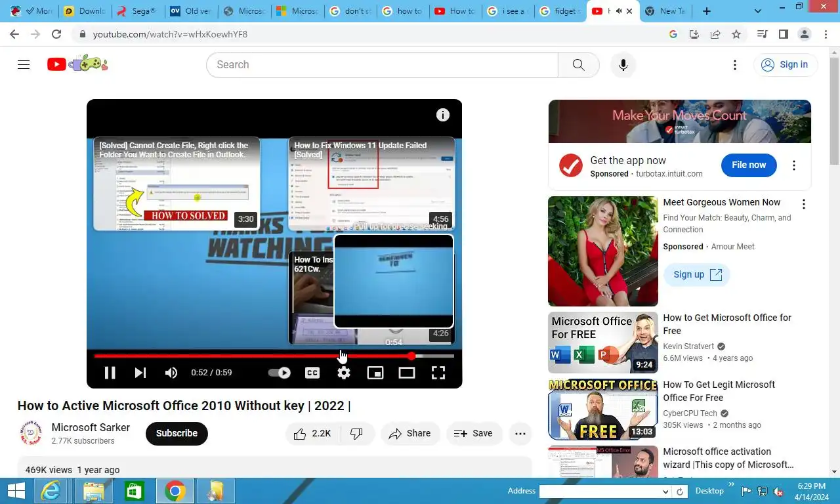This screenshot has width=840, height=504.
Task: Open How To Get Legit Microsoft Office title
Action: (x=719, y=391)
